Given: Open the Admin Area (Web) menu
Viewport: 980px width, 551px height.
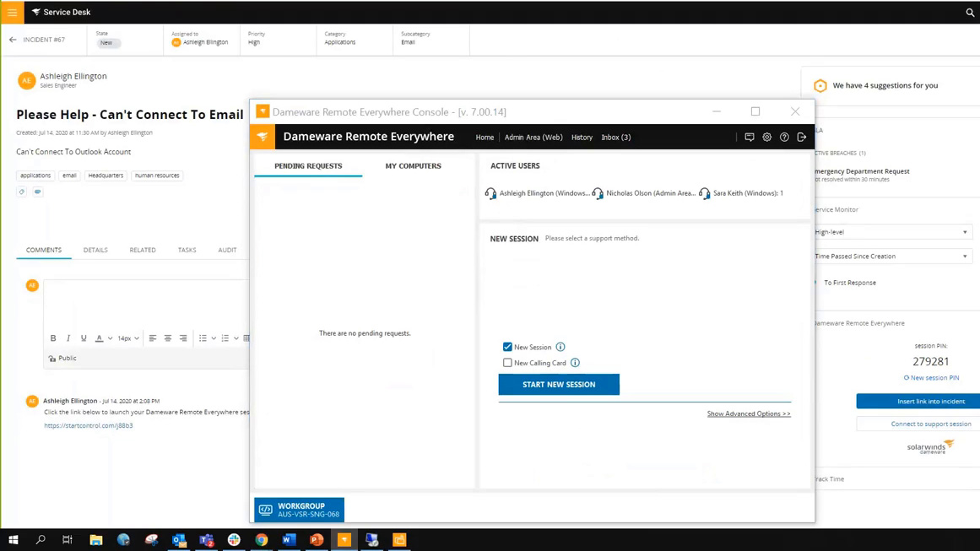Looking at the screenshot, I should tap(533, 137).
